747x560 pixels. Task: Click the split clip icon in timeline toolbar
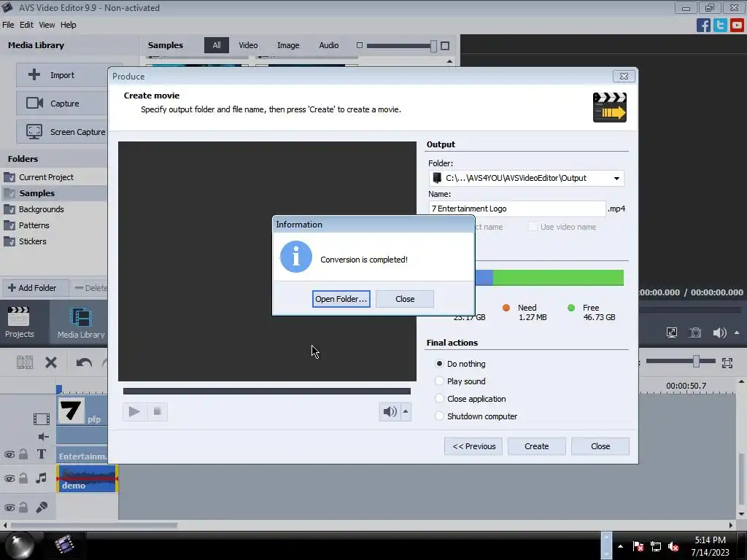click(25, 363)
